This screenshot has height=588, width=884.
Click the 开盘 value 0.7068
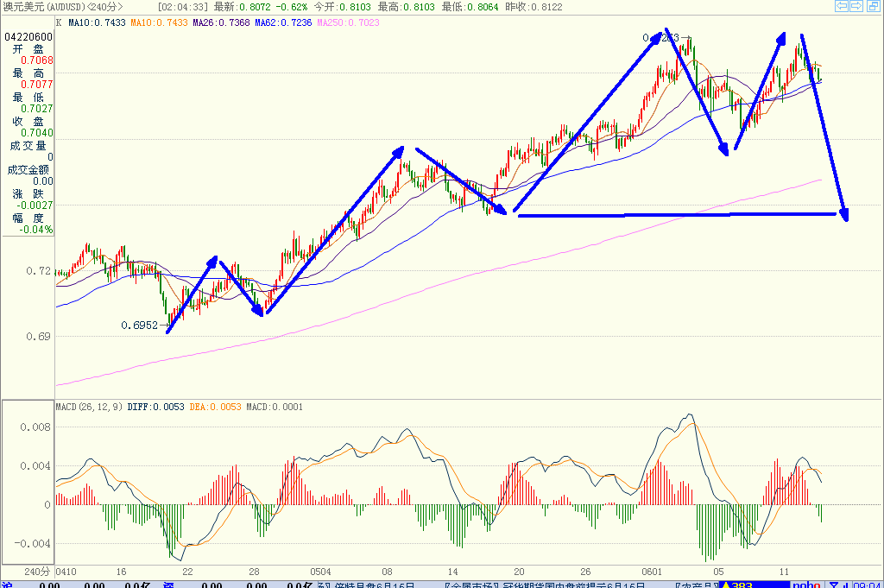point(37,60)
